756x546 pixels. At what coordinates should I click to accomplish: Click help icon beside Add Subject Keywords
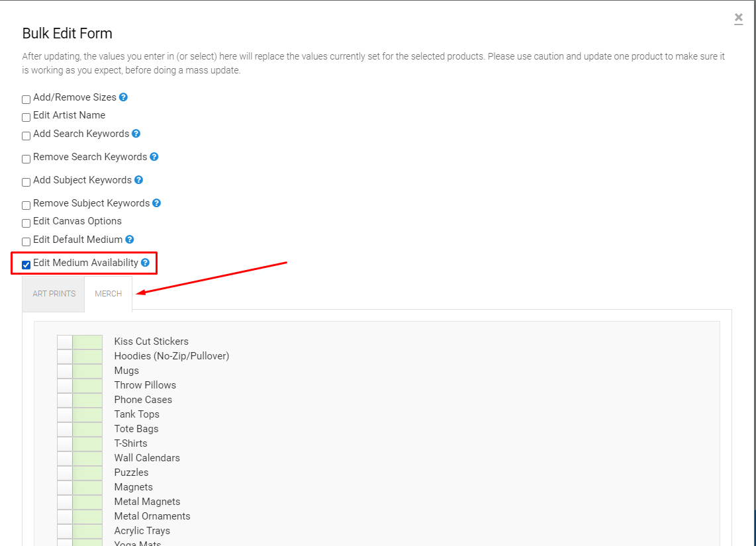[x=138, y=180]
